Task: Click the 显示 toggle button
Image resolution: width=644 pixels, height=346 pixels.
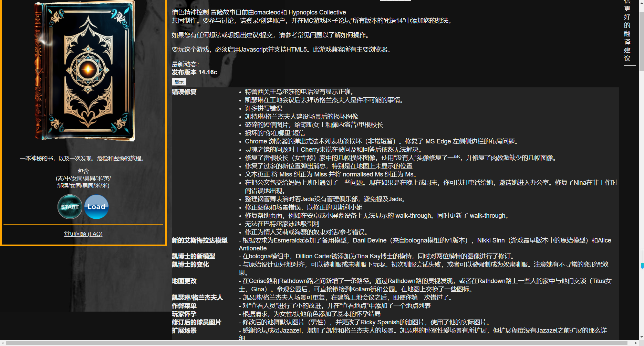Action: (179, 82)
